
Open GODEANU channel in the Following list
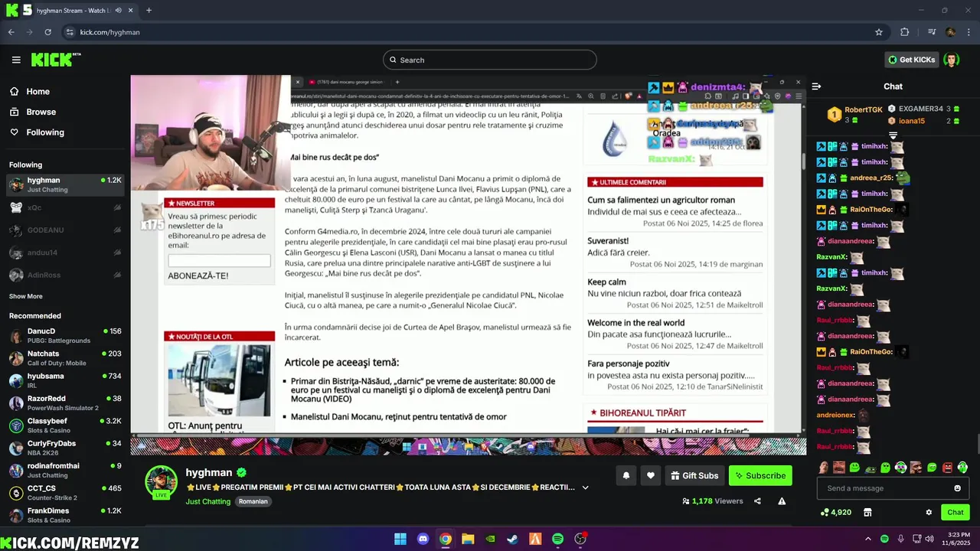coord(65,230)
